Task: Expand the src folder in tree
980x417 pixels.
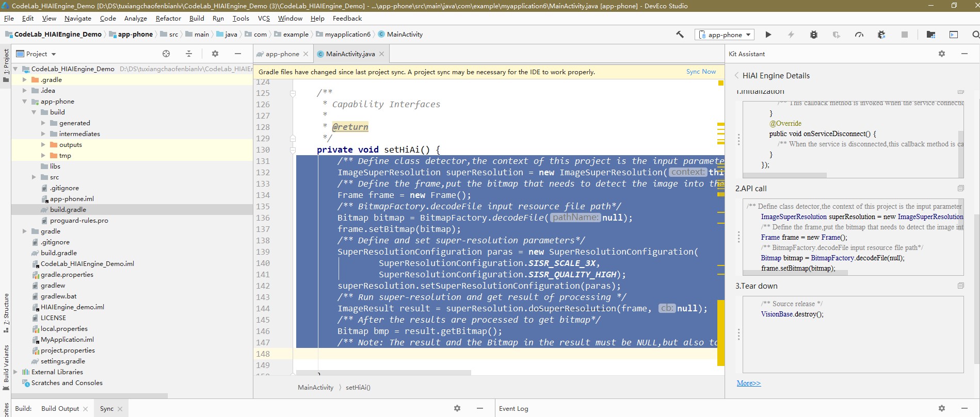Action: click(34, 177)
